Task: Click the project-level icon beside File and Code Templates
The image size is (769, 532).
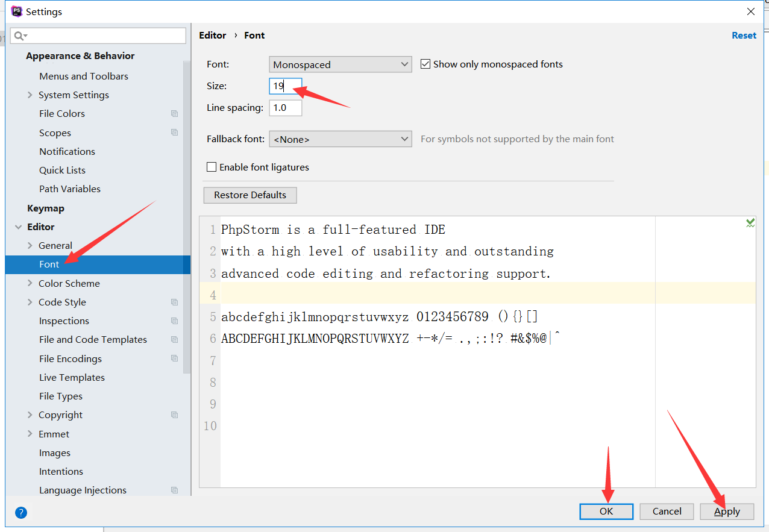Action: [174, 339]
